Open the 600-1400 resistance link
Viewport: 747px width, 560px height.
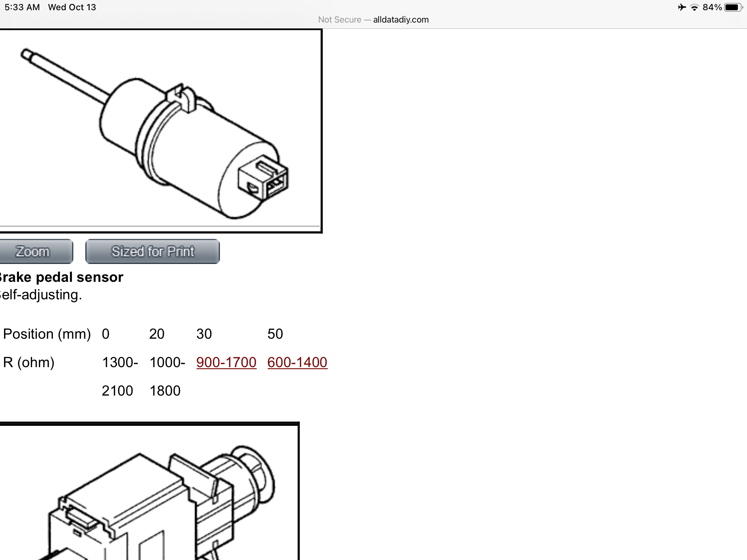pyautogui.click(x=297, y=362)
